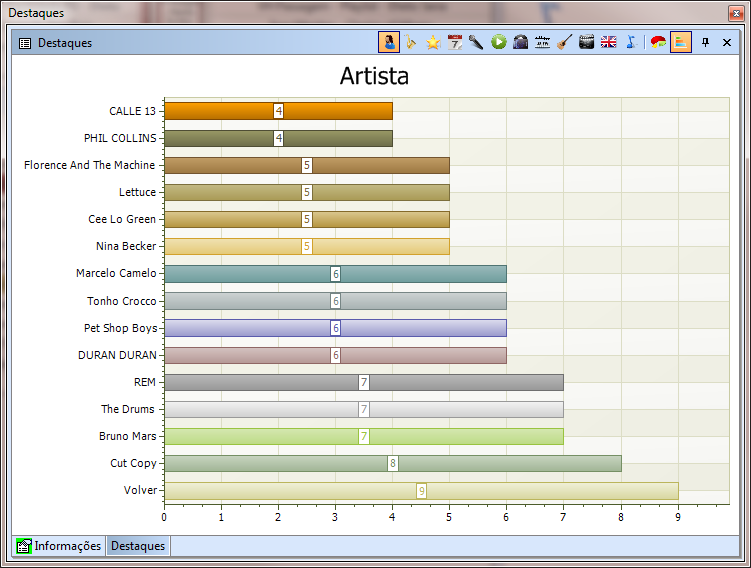Click the Marcelo Camelo label

tap(116, 273)
